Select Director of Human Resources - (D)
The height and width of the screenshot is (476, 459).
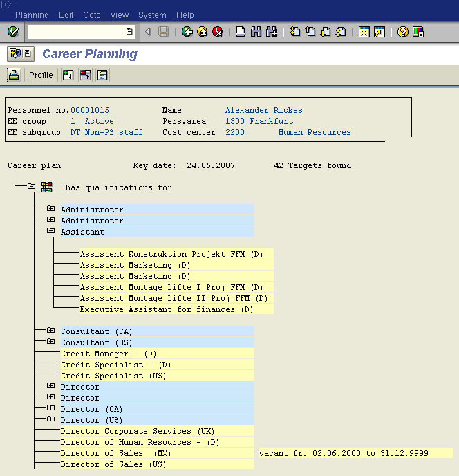click(x=157, y=442)
